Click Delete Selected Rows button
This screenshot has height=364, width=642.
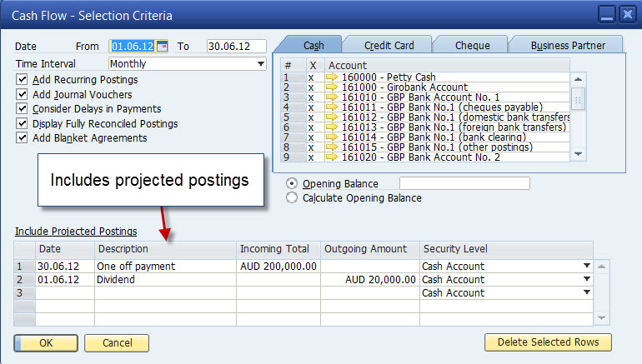point(548,342)
